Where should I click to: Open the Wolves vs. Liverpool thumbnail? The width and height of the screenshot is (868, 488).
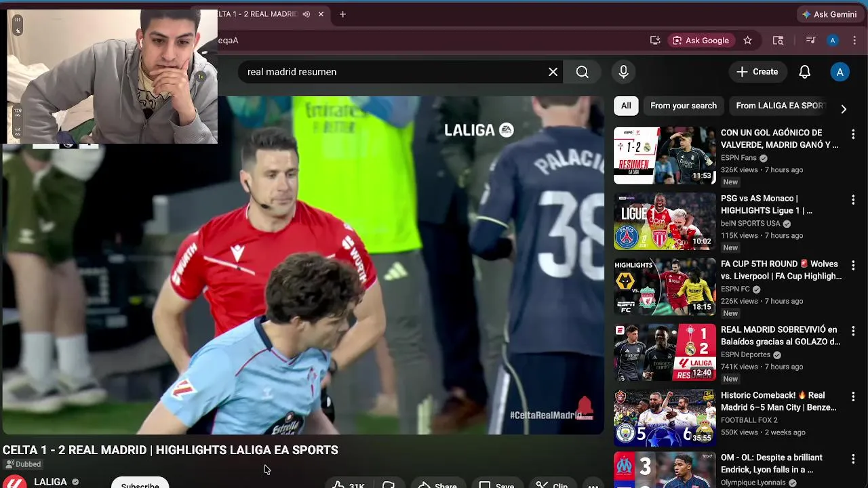(x=665, y=287)
